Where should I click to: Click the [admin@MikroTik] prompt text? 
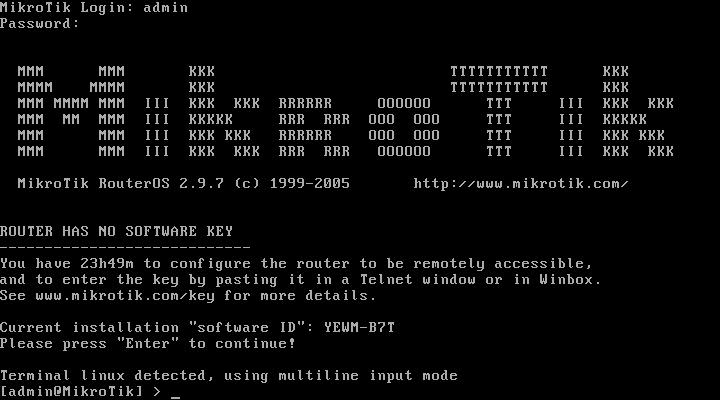pos(72,391)
